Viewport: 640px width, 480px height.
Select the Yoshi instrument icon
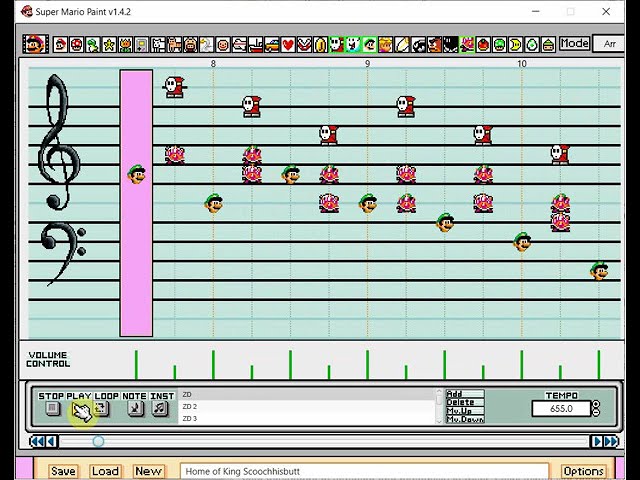coord(93,44)
